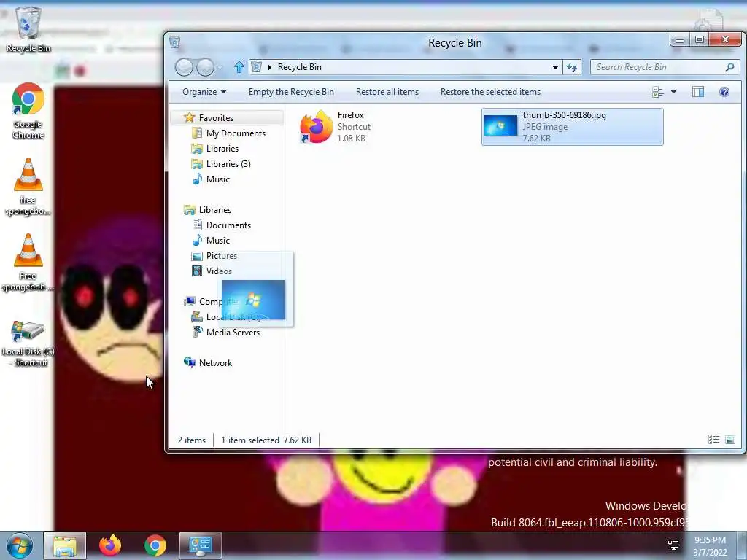The height and width of the screenshot is (560, 747).
Task: Click the '2 items' status text
Action: click(x=192, y=440)
